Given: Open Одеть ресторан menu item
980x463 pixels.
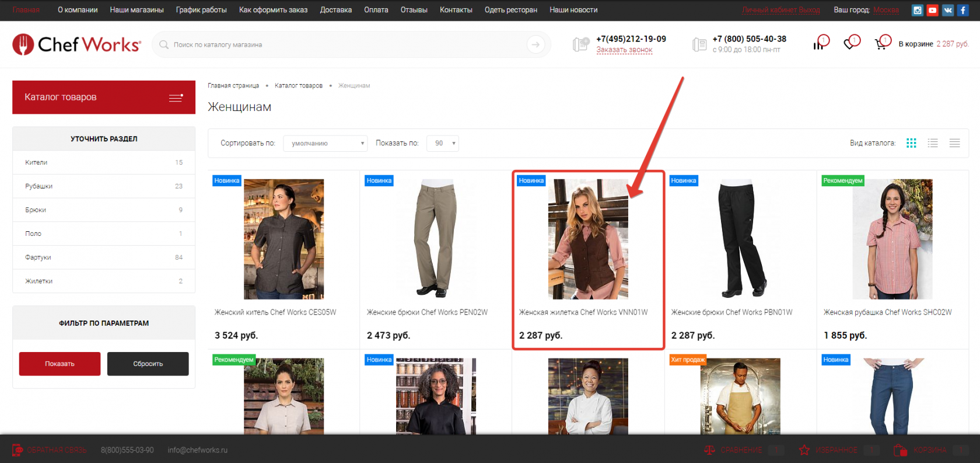Looking at the screenshot, I should 511,10.
